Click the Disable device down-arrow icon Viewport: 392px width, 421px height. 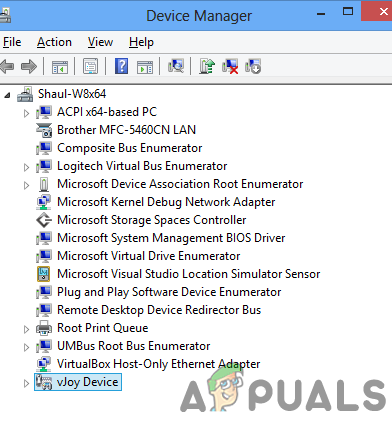[253, 66]
